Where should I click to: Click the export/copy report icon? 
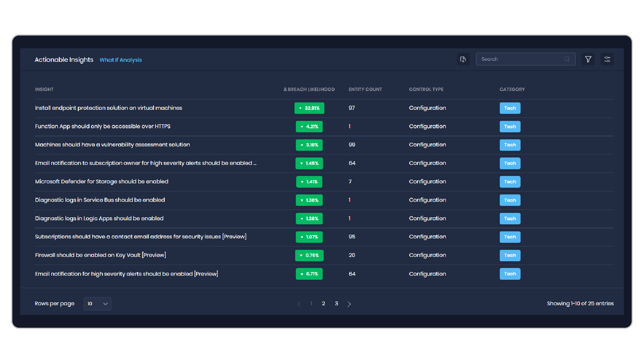click(x=463, y=59)
